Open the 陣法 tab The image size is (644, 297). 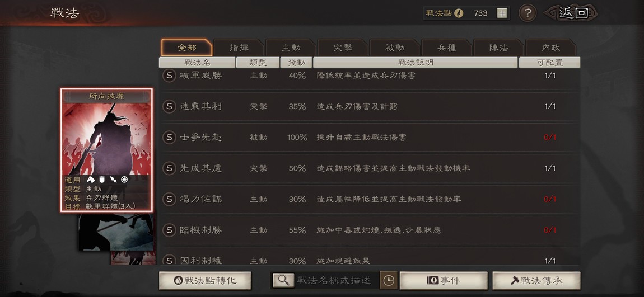[x=498, y=48]
